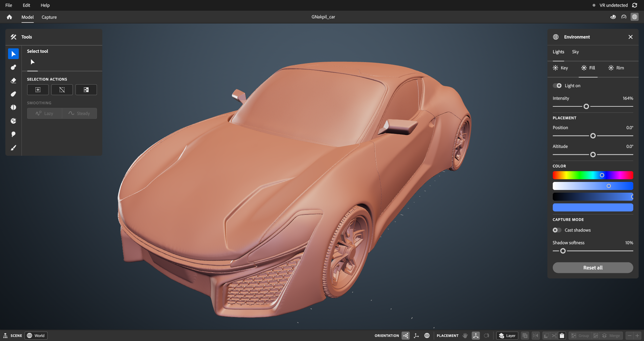This screenshot has height=341, width=644.
Task: Pick the paint brush tool in Tools sidebar
Action: (13, 148)
